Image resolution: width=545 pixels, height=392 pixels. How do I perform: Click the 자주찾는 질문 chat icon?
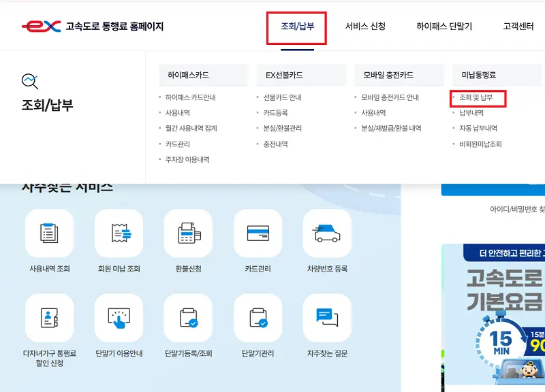coord(327,318)
